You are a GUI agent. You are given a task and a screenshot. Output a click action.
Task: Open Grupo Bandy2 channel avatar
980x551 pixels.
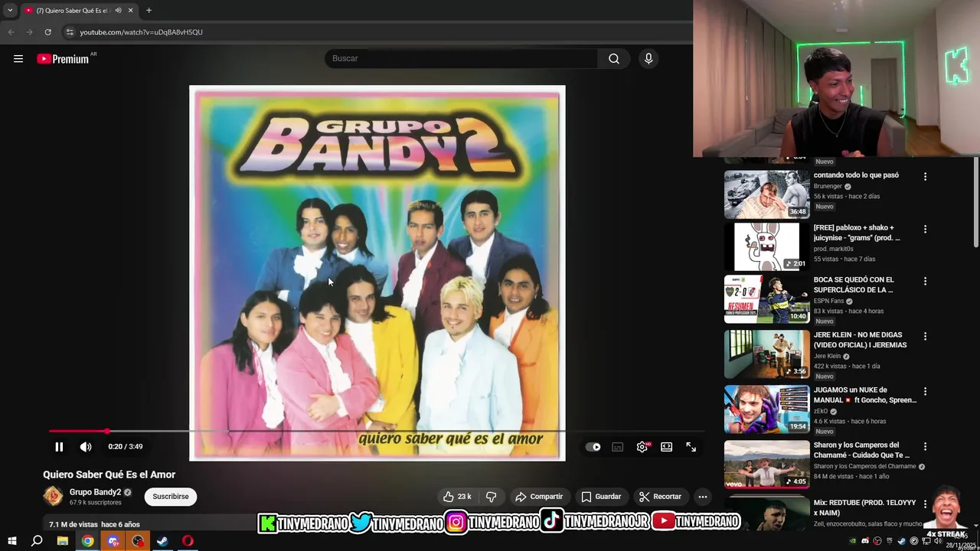point(53,497)
